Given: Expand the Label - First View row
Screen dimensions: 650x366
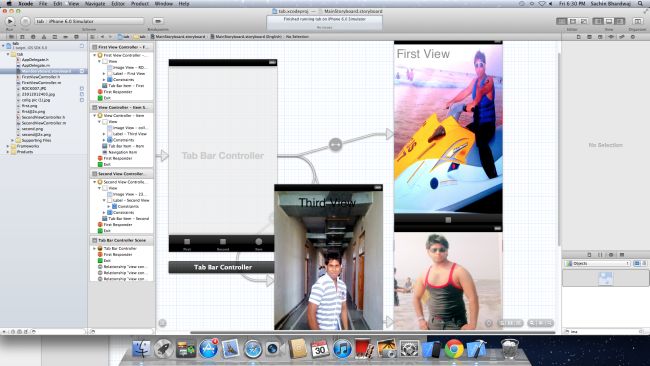Looking at the screenshot, I should tap(104, 73).
